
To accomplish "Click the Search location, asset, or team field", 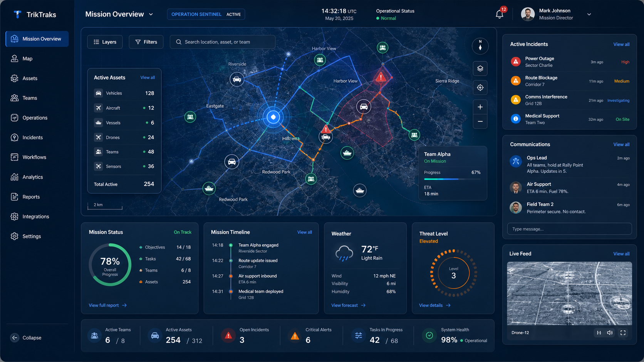I will tap(223, 42).
